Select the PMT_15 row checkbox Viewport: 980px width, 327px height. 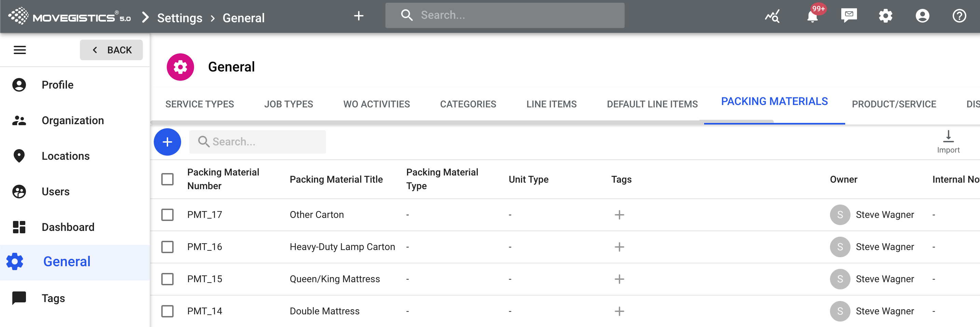tap(167, 279)
